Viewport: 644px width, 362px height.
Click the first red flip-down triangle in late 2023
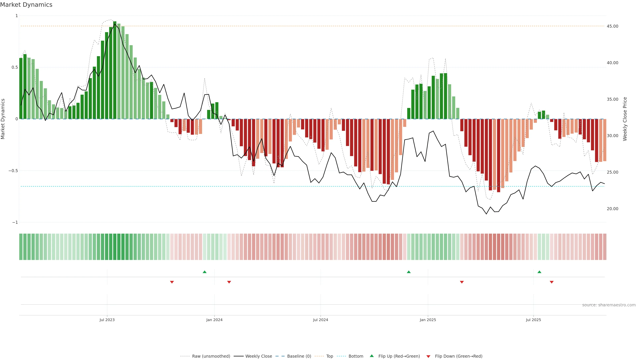point(172,282)
